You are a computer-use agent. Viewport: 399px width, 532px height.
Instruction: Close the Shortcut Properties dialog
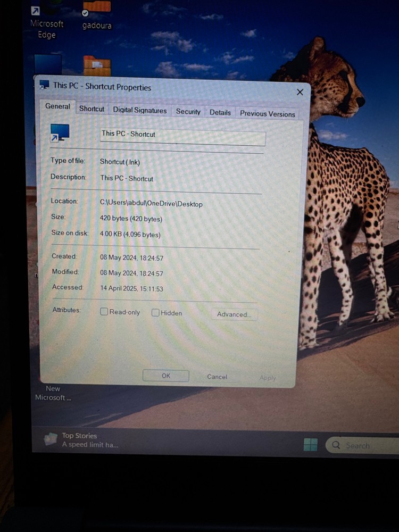pos(300,92)
